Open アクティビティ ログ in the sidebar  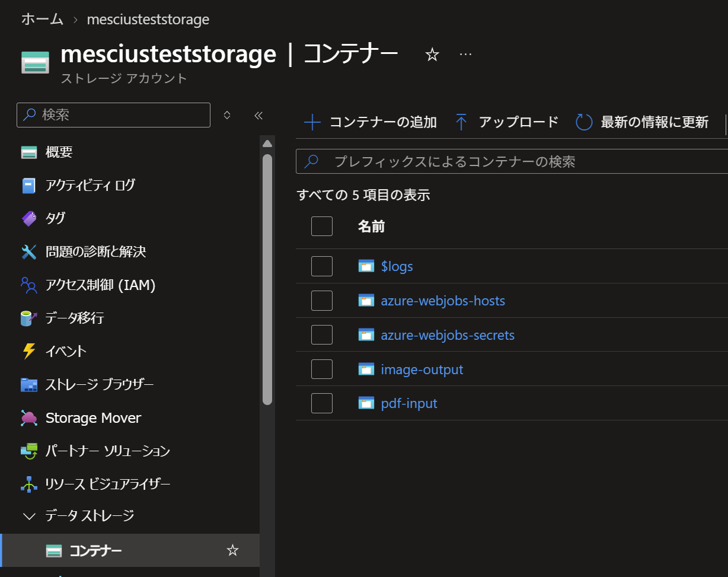90,186
